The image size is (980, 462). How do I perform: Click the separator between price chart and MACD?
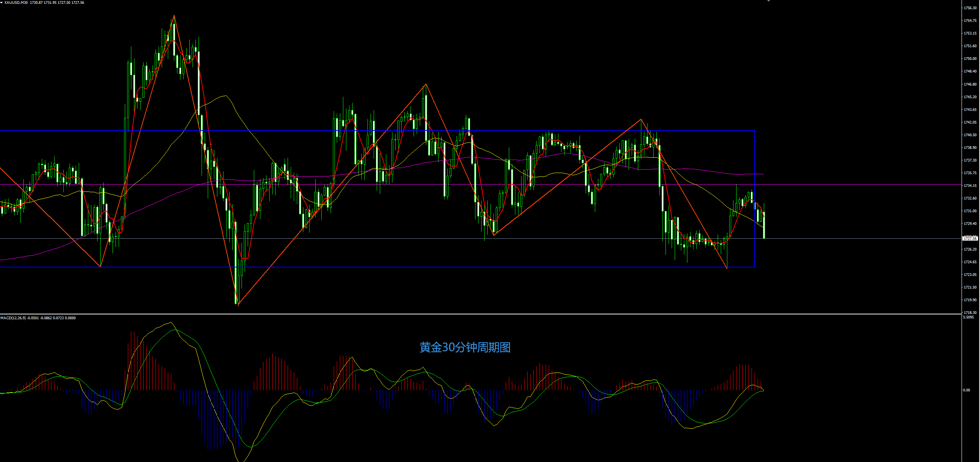(x=481, y=314)
